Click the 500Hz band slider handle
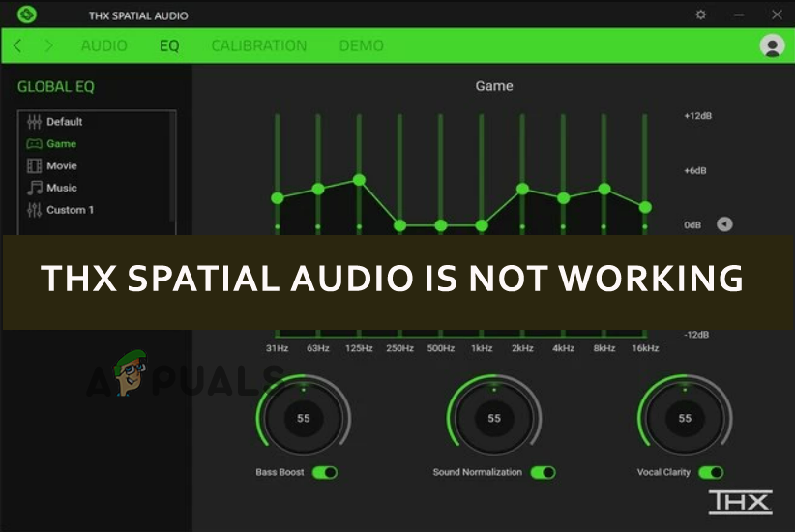The height and width of the screenshot is (532, 795). [441, 225]
